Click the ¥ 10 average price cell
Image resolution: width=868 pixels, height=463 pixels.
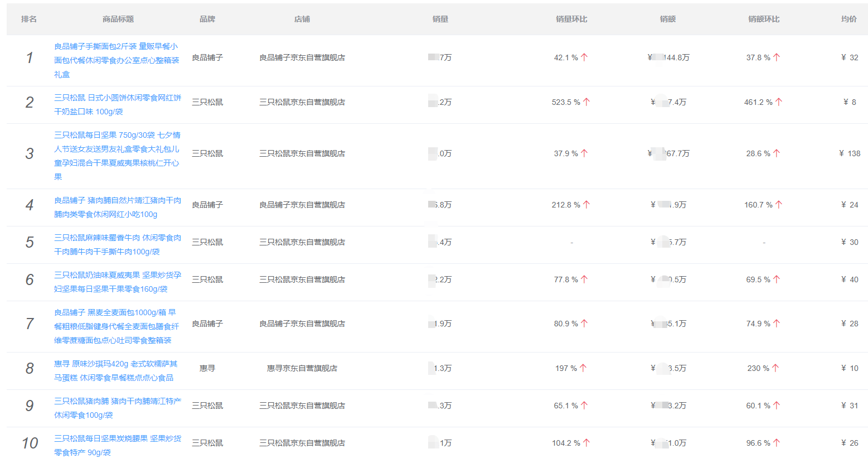pos(850,368)
